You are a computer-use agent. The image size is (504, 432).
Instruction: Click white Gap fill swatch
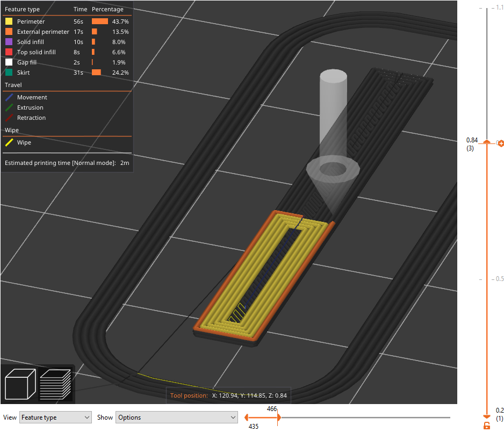[9, 62]
